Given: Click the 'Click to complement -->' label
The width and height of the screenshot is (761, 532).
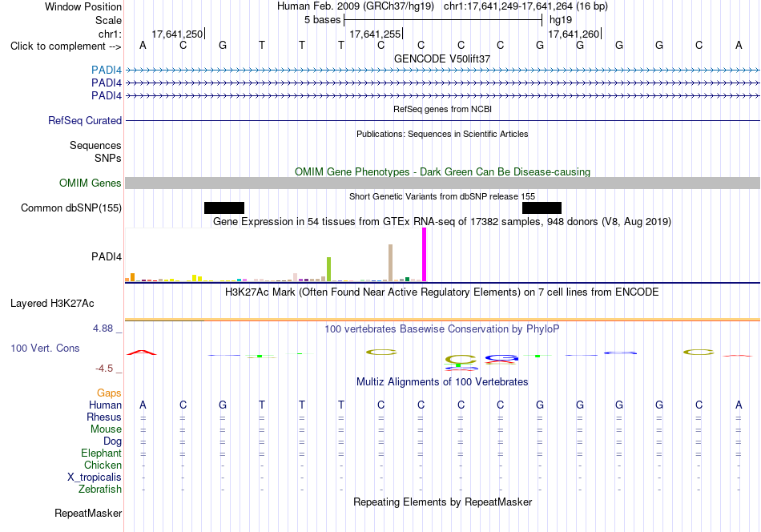Looking at the screenshot, I should coord(66,46).
